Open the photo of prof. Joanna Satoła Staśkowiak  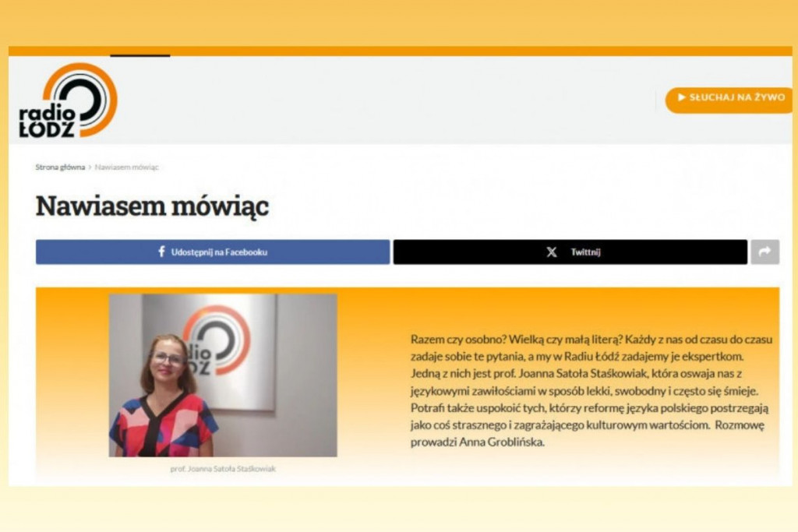[x=222, y=375]
